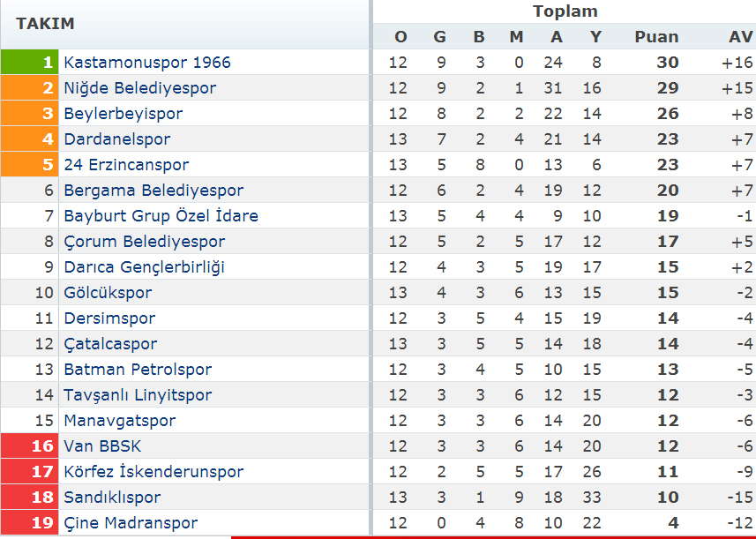This screenshot has width=756, height=539.
Task: Click the red rank 19 badge
Action: pyautogui.click(x=29, y=522)
